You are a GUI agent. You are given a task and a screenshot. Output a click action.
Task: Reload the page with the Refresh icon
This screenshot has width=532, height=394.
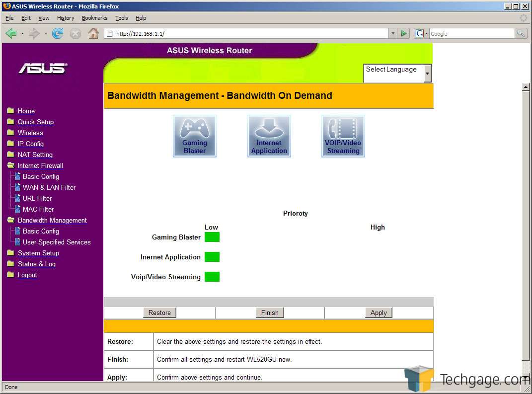pyautogui.click(x=58, y=33)
